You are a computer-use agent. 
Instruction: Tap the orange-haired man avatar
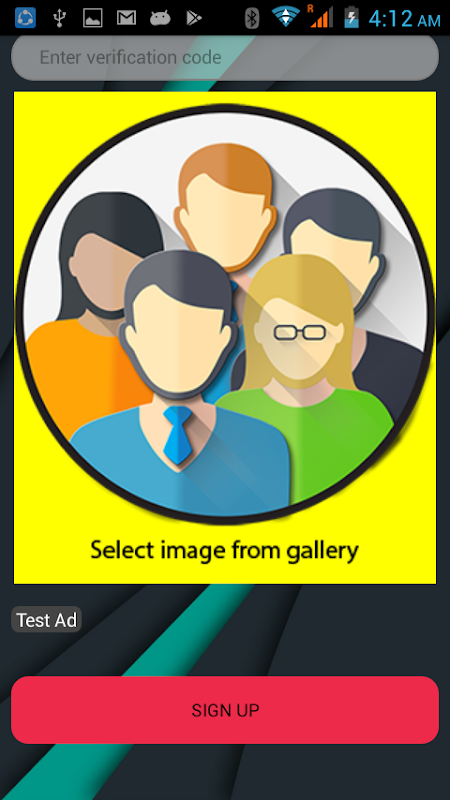click(x=226, y=207)
